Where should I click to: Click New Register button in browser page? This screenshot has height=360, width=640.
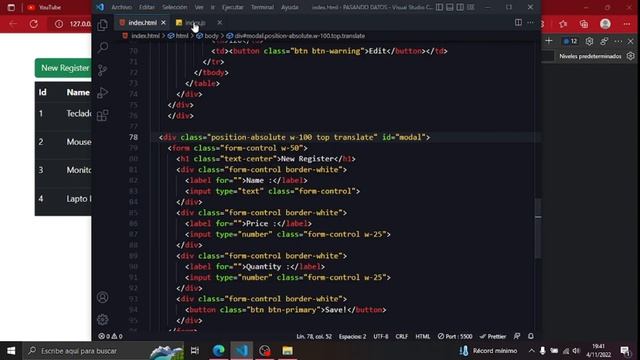[63, 68]
